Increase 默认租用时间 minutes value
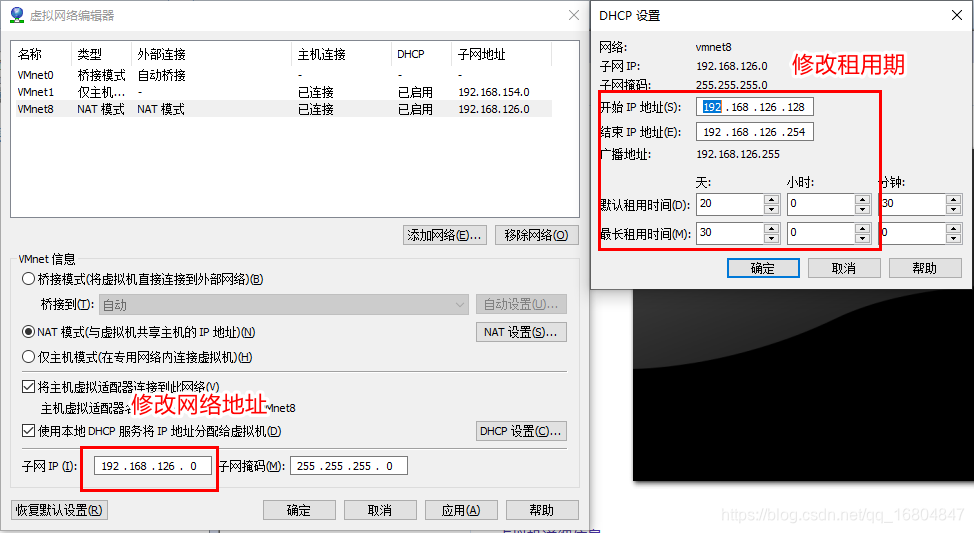974x533 pixels. (954, 199)
